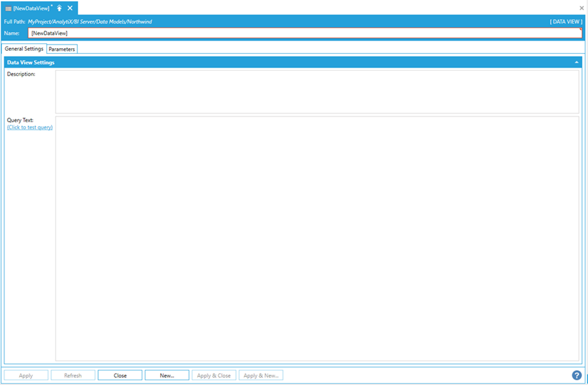Screen dimensions: 588x385
Task: Select the General Settings tab
Action: (x=24, y=49)
